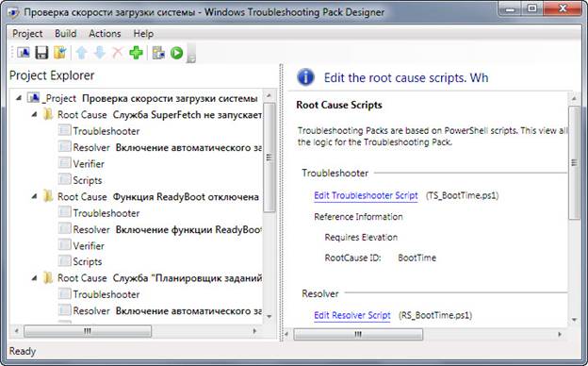
Task: Click the Requires Elevation label
Action: point(361,238)
